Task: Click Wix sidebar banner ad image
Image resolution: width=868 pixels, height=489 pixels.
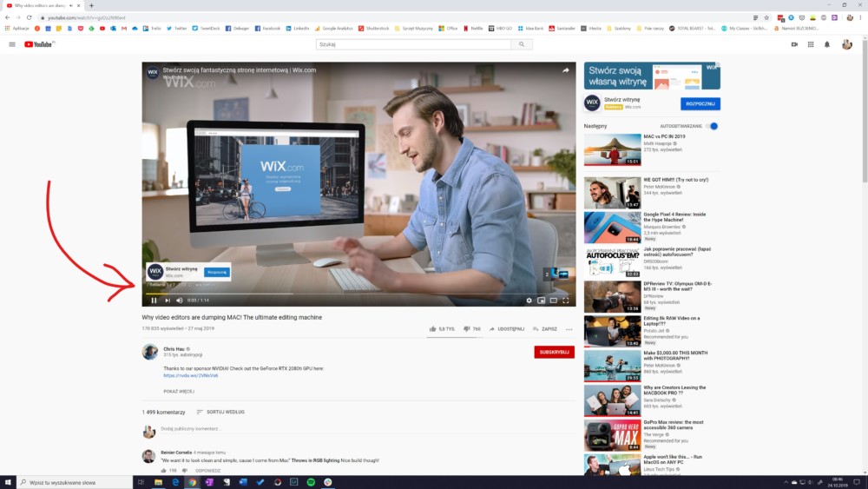Action: (x=652, y=76)
